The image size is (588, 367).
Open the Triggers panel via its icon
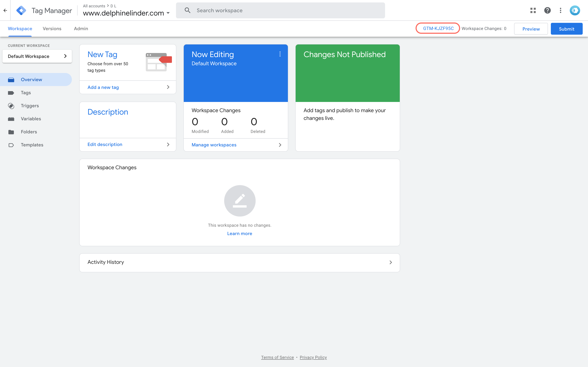(11, 106)
